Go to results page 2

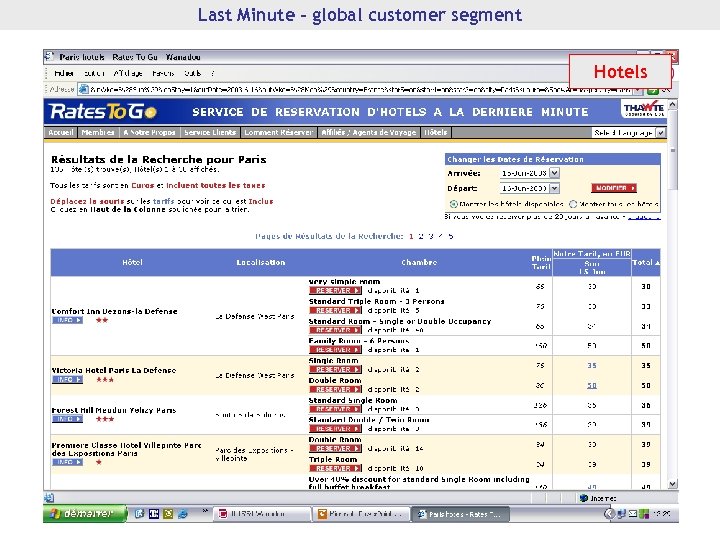coord(421,236)
